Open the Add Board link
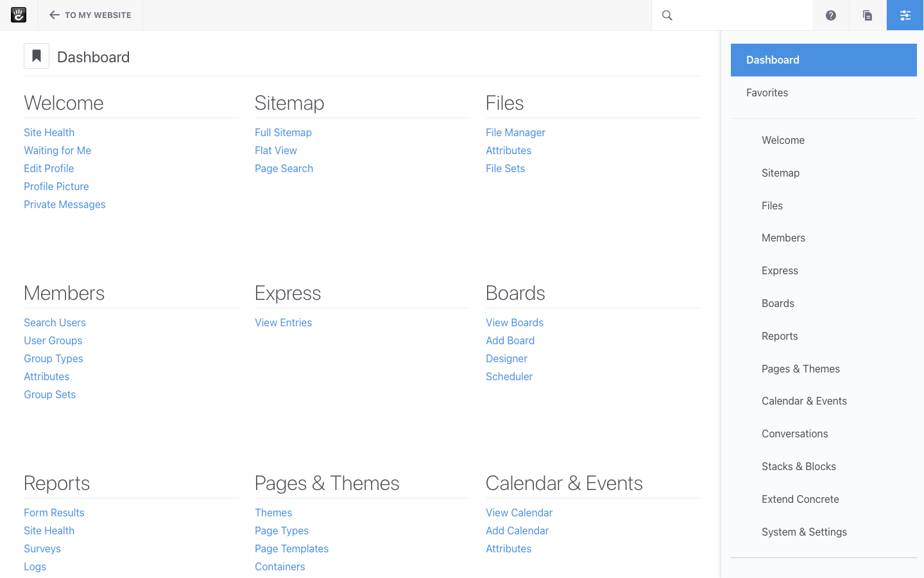The width and height of the screenshot is (924, 578). pyautogui.click(x=510, y=340)
